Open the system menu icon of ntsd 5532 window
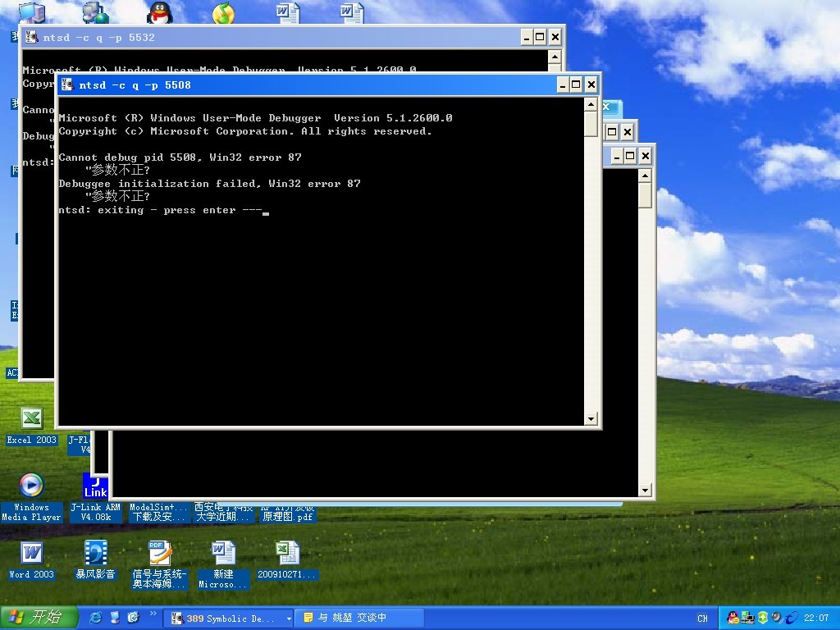 (32, 37)
